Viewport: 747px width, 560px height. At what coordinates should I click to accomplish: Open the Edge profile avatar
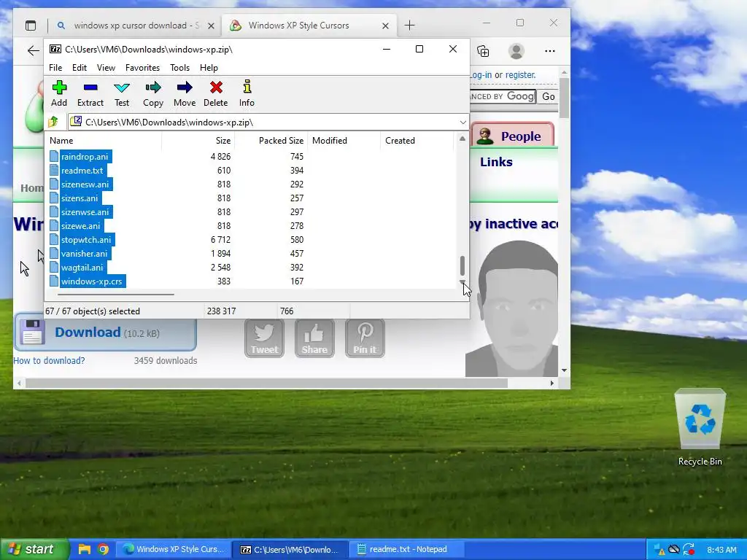516,51
